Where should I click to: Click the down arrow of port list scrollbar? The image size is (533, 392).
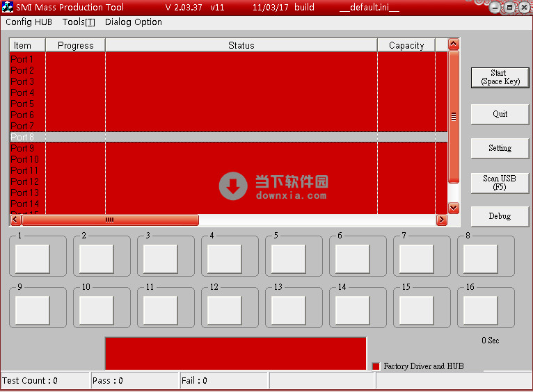click(454, 208)
